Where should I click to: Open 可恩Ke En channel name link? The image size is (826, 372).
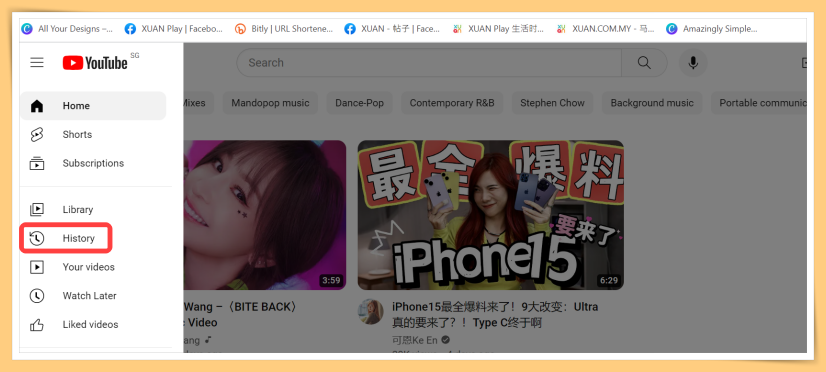tap(415, 340)
